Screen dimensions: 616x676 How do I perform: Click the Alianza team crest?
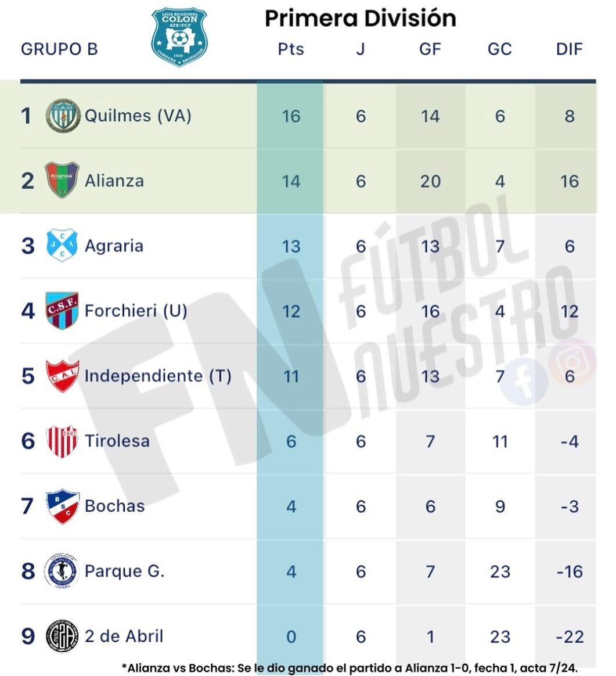coord(62,180)
